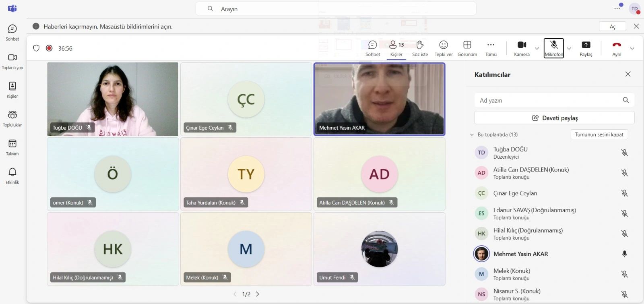Viewport: 644px width, 304px height.
Task: Open the dropdown arrow next to Ayrıl
Action: pos(632,48)
